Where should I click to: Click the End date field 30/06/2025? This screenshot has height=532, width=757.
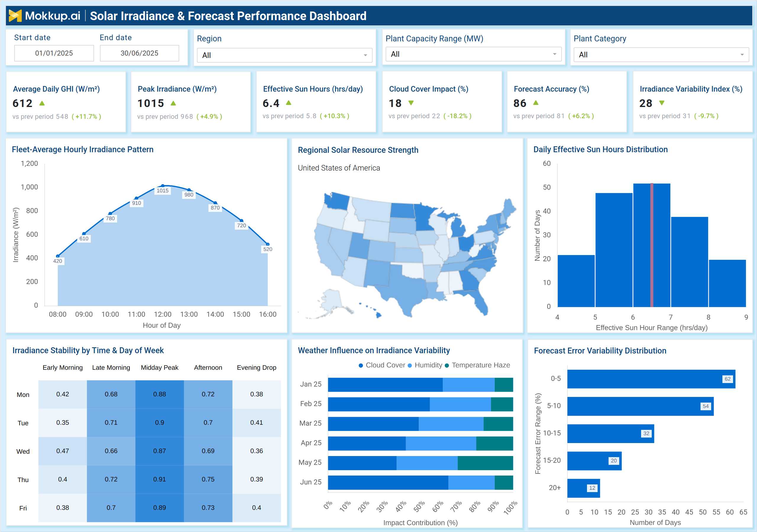(140, 53)
